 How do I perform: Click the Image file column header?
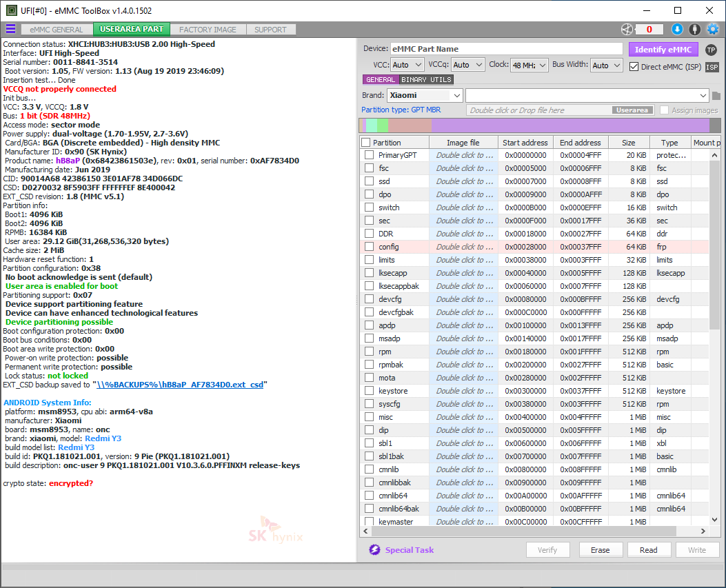coord(463,143)
